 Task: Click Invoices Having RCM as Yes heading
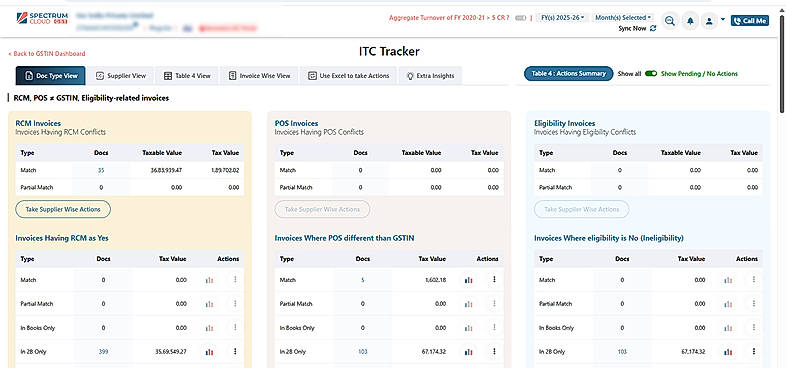point(62,238)
